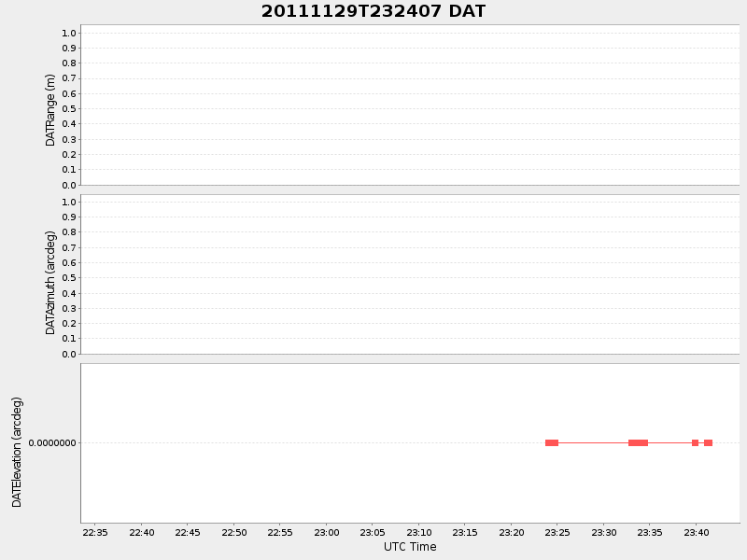Click the small red marker at 23:40

point(695,442)
